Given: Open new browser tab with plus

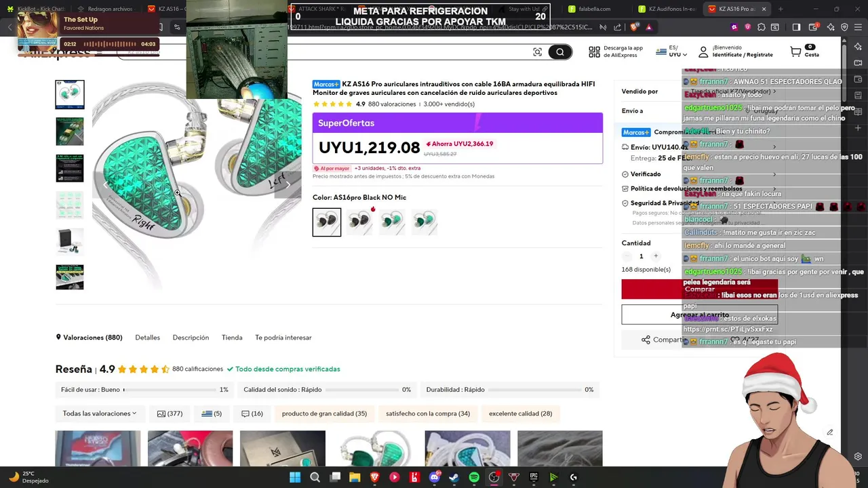Looking at the screenshot, I should 780,9.
